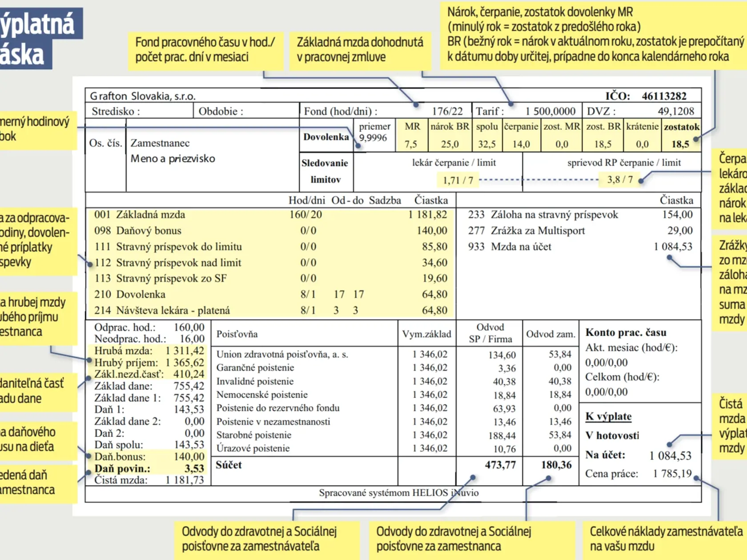Click the DVZ value 49,1208
The height and width of the screenshot is (560, 747).
pyautogui.click(x=676, y=111)
